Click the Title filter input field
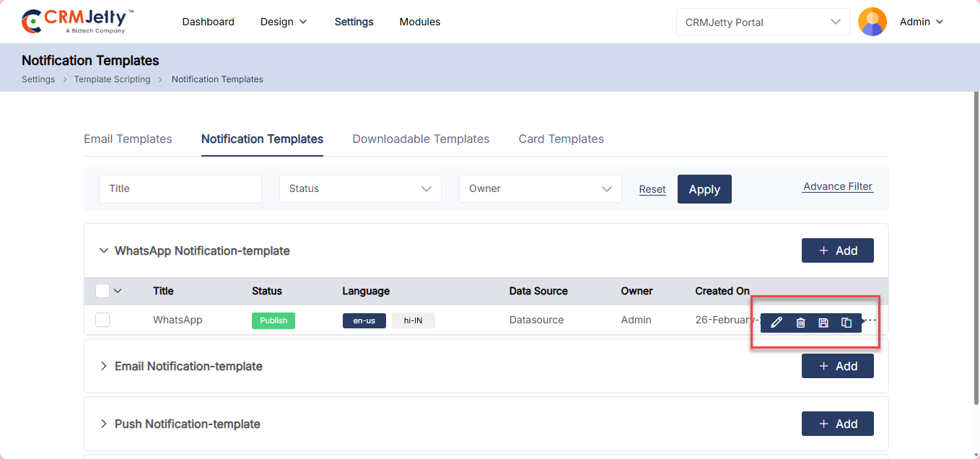 coord(180,188)
